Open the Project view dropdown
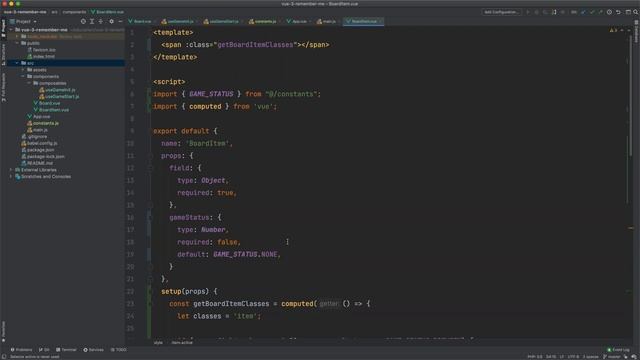The height and width of the screenshot is (360, 640). pos(23,21)
